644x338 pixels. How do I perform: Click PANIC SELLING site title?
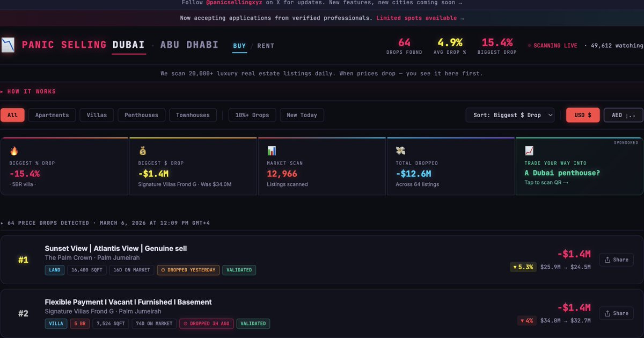tap(64, 45)
